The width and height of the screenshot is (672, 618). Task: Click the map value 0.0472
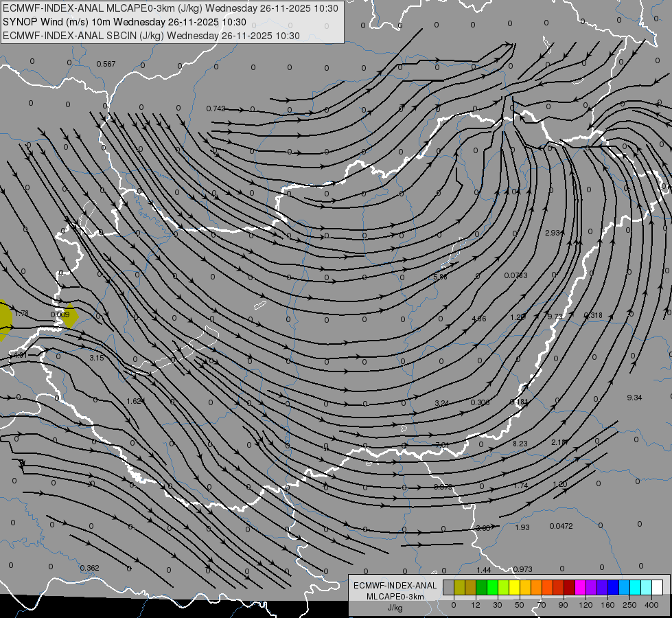[x=561, y=526]
